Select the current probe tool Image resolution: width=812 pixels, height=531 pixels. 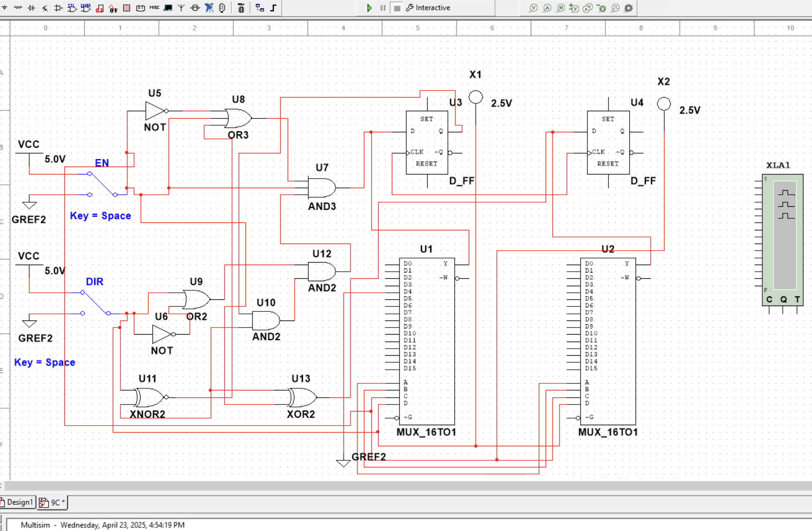(547, 8)
